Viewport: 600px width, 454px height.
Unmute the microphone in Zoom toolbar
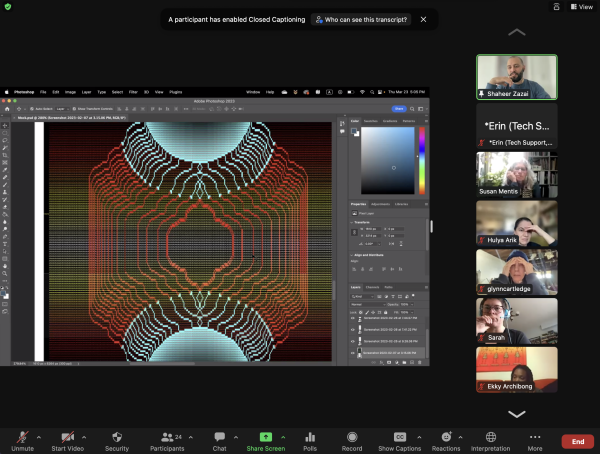[x=22, y=437]
